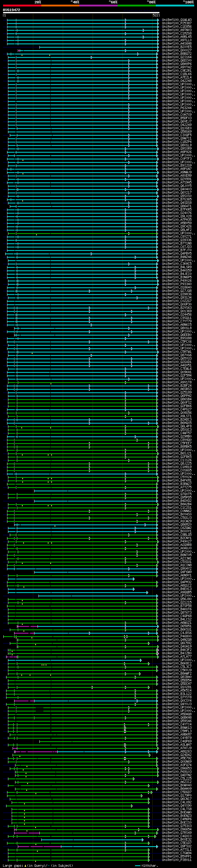
Task: Pick the UniRef100_O42248 hit name
Action: (x=177, y=81)
